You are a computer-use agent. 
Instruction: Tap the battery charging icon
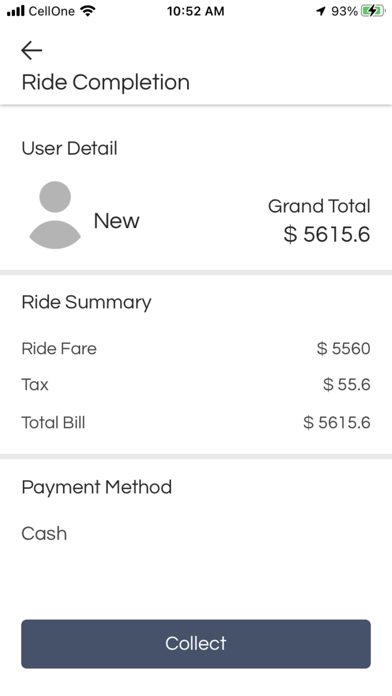tap(372, 11)
